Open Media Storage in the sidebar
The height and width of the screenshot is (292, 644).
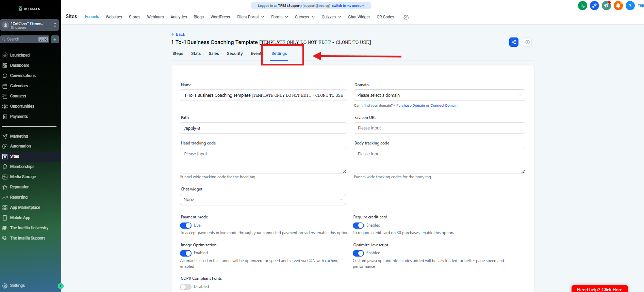[x=23, y=177]
